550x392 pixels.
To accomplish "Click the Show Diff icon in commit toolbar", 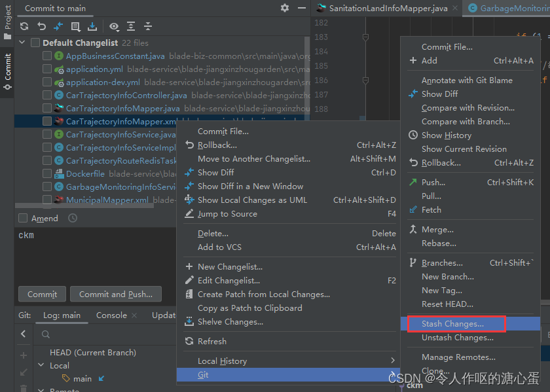I will [x=58, y=26].
